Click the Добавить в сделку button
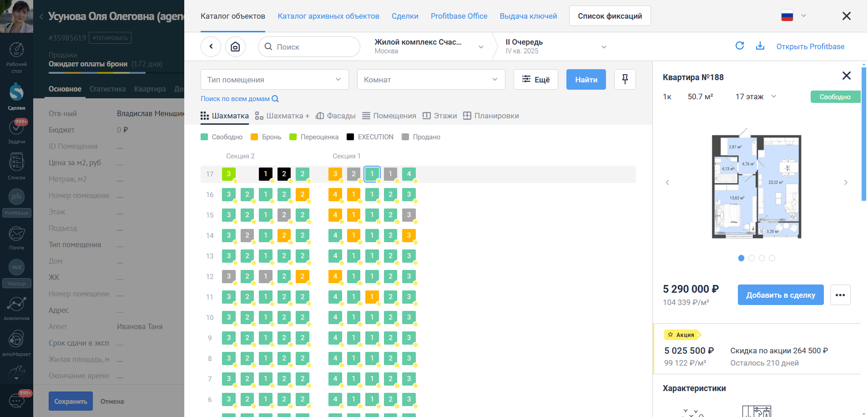 [781, 295]
